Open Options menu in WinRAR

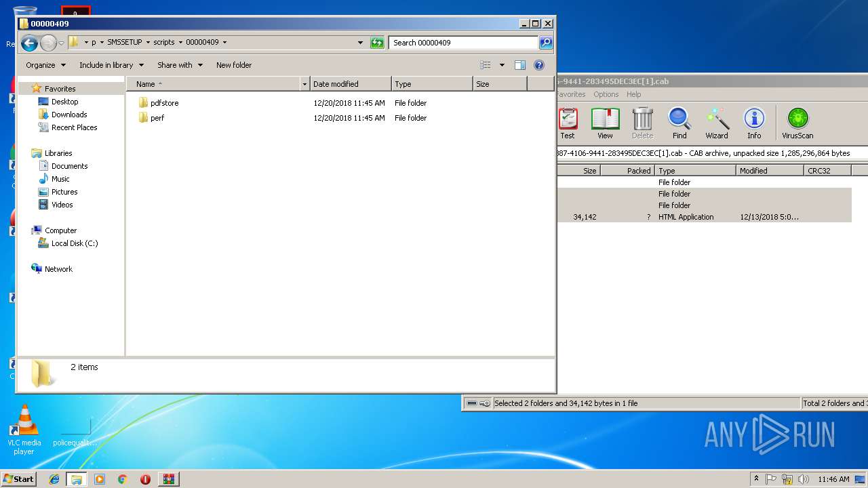(x=606, y=94)
